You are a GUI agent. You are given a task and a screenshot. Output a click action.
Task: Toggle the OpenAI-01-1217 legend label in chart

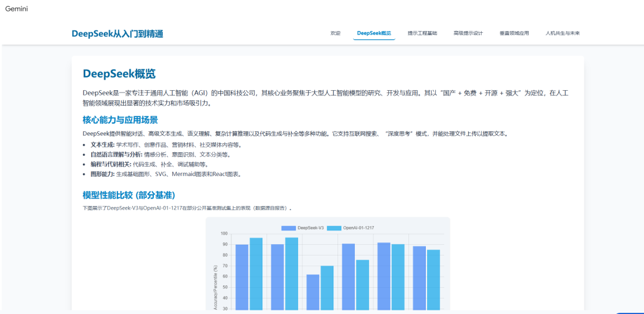(x=358, y=228)
